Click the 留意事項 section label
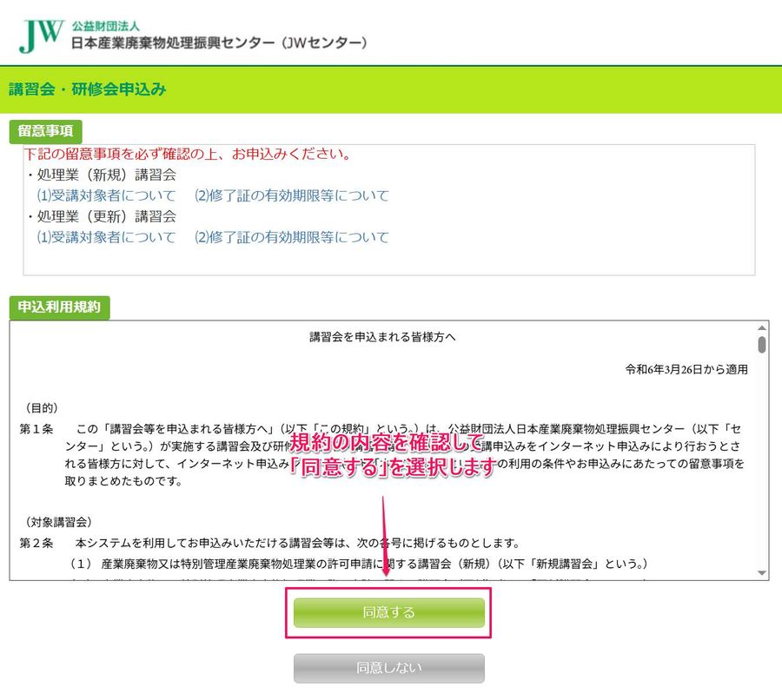This screenshot has width=782, height=700. [x=45, y=132]
